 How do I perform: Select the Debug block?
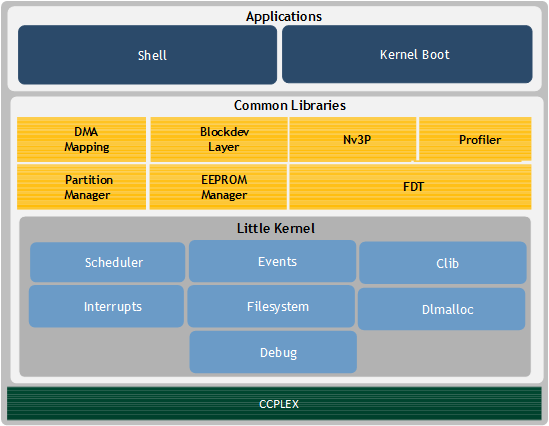point(273,352)
